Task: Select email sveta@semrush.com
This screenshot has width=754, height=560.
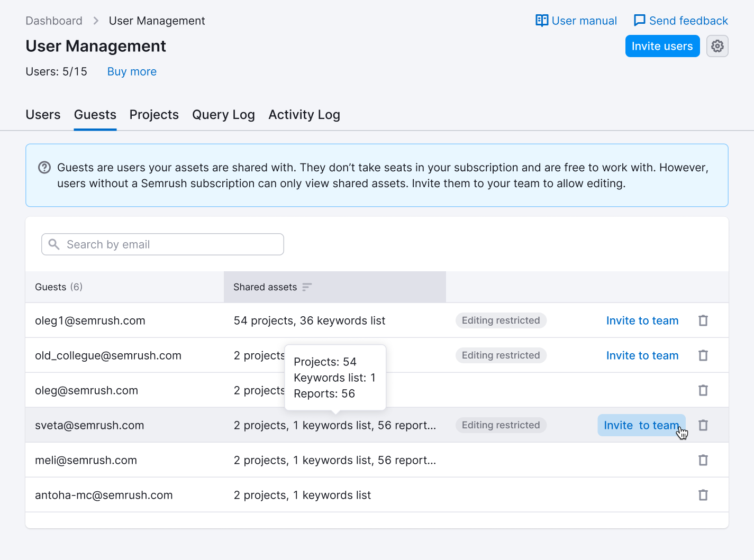Action: (x=89, y=425)
